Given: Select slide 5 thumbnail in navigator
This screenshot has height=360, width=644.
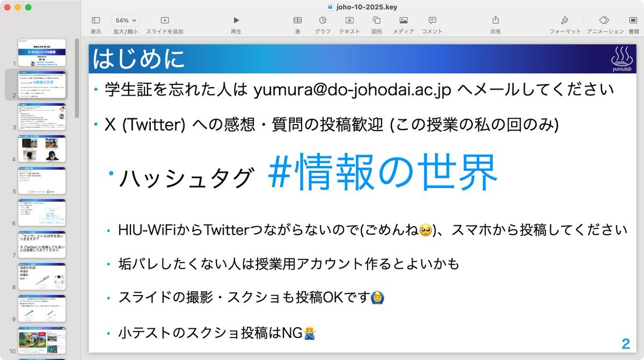Looking at the screenshot, I should tap(42, 181).
